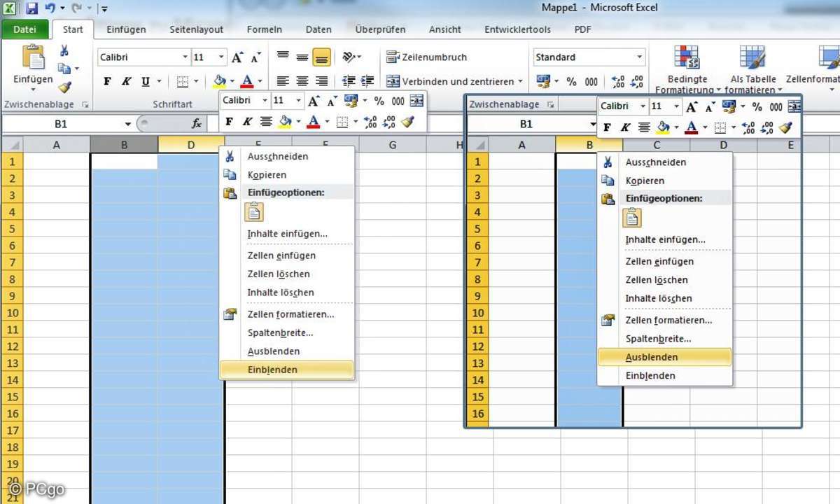
Task: Switch to the Seitenlayout tab
Action: coord(196,29)
